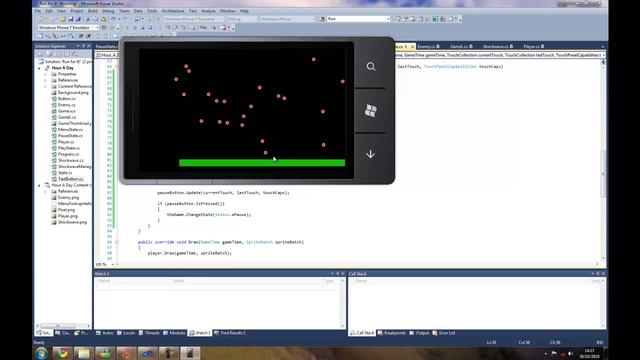This screenshot has height=360, width=640.
Task: Switch to the Locals tab
Action: tap(126, 333)
